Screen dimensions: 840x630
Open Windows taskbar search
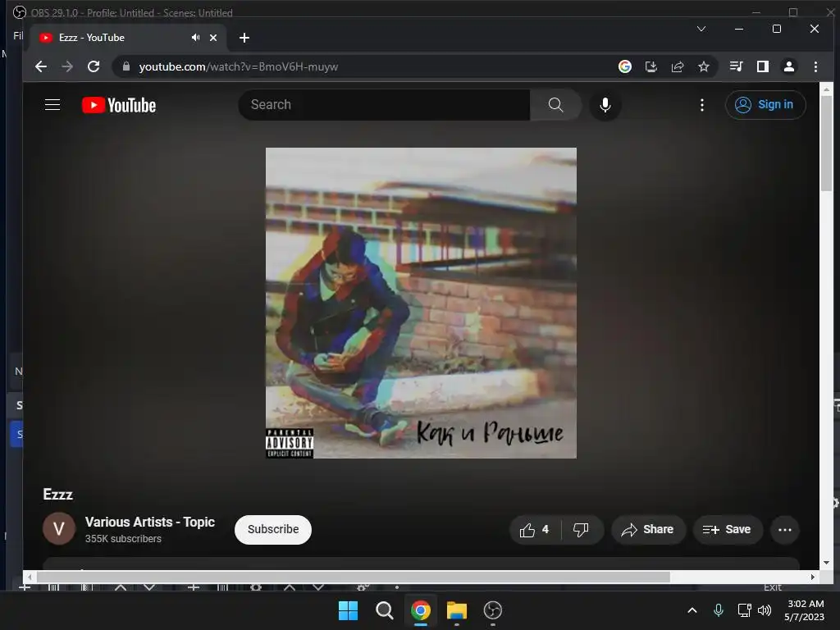point(384,610)
